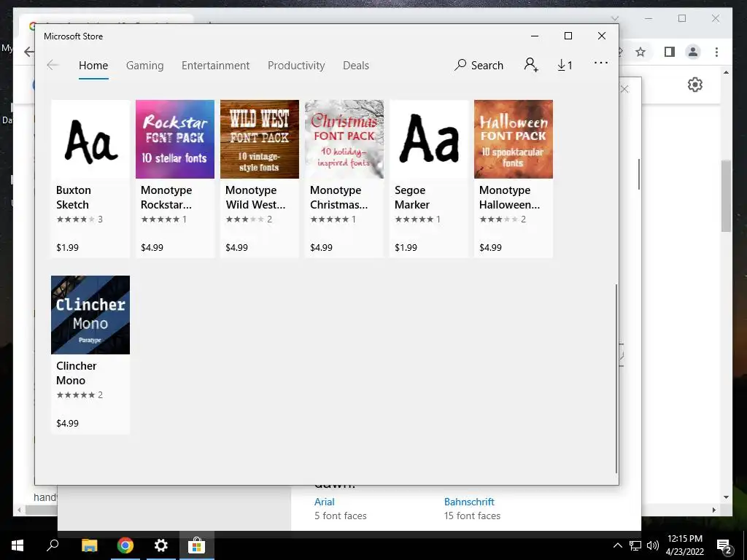747x560 pixels.
Task: Open taskbar search magnifier
Action: click(x=53, y=545)
